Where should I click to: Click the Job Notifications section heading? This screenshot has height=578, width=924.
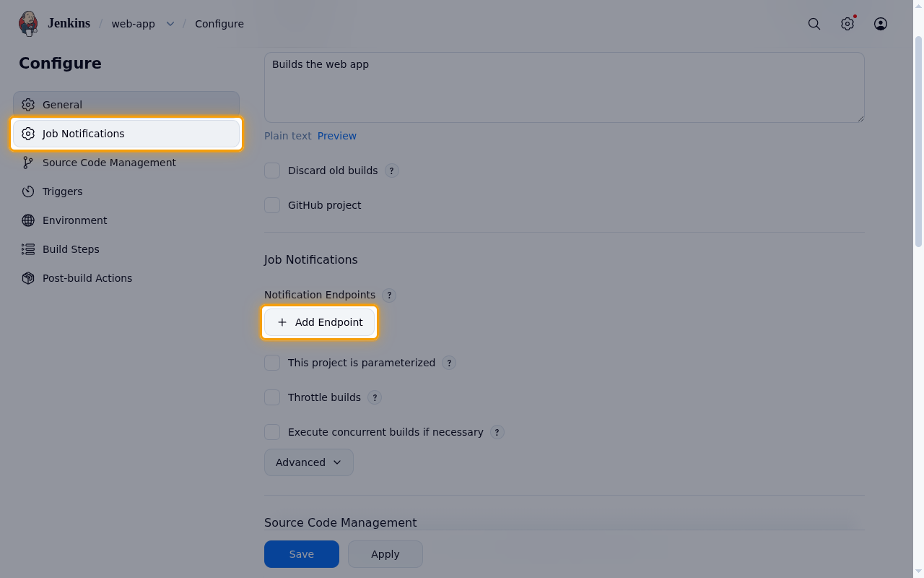(x=311, y=259)
